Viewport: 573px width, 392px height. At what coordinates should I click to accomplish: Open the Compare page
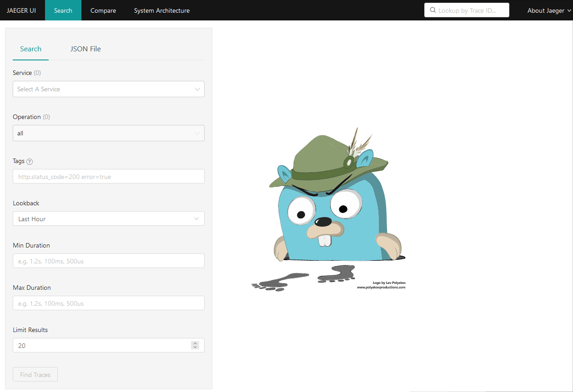(x=103, y=10)
